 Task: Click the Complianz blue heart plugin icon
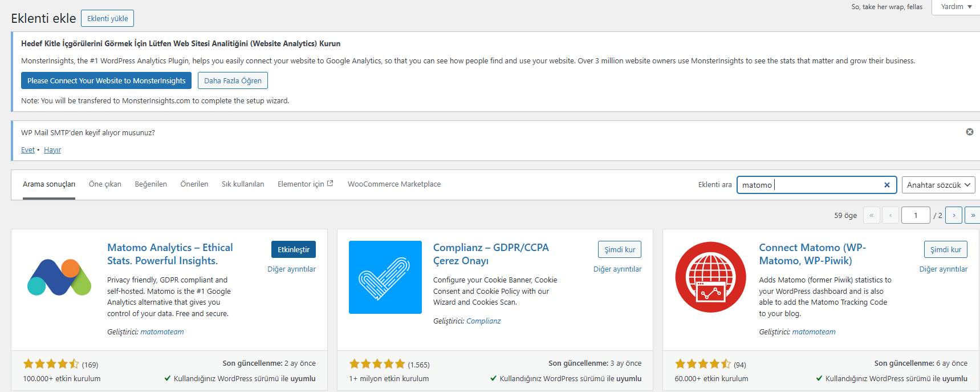(x=385, y=277)
